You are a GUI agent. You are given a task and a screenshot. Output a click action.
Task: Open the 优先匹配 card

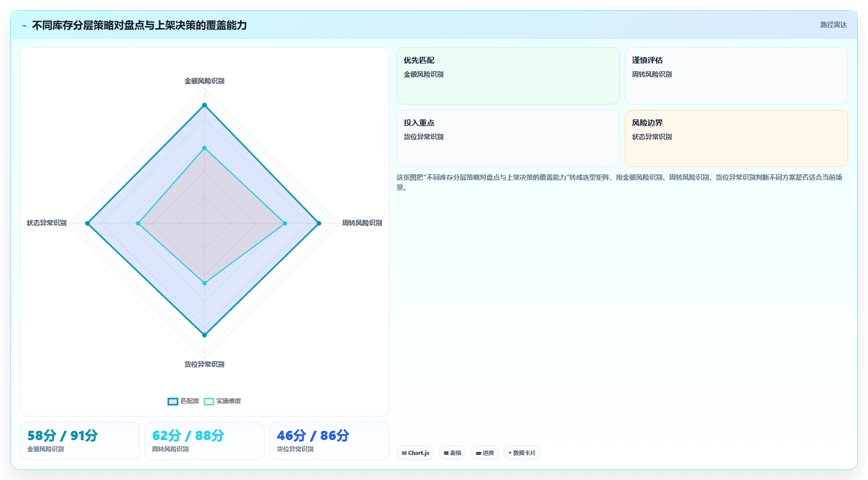click(x=508, y=76)
